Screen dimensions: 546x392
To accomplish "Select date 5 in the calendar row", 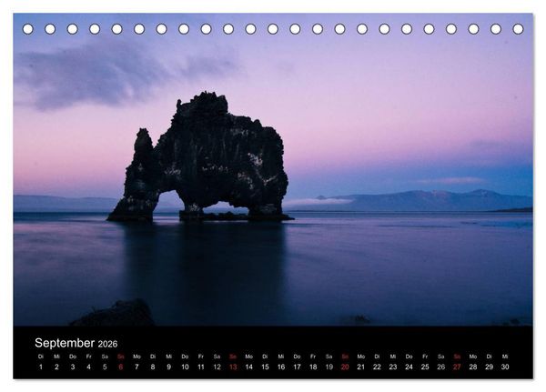I will click(105, 367).
